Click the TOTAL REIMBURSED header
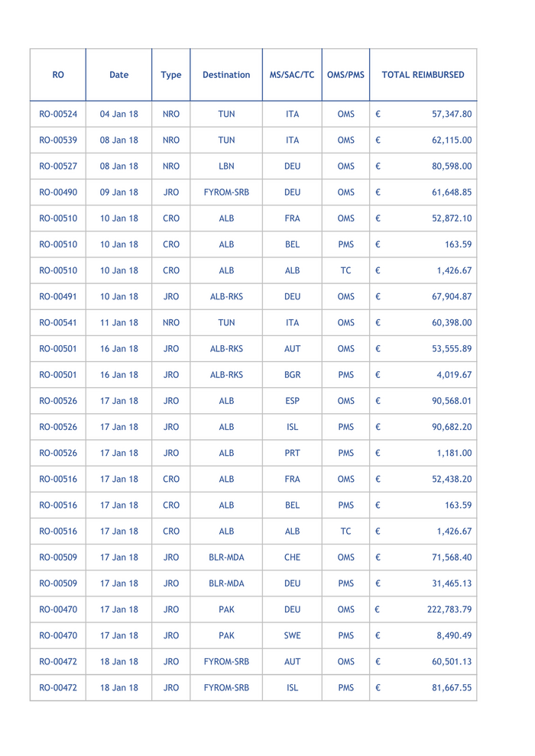The image size is (535, 756). (423, 75)
